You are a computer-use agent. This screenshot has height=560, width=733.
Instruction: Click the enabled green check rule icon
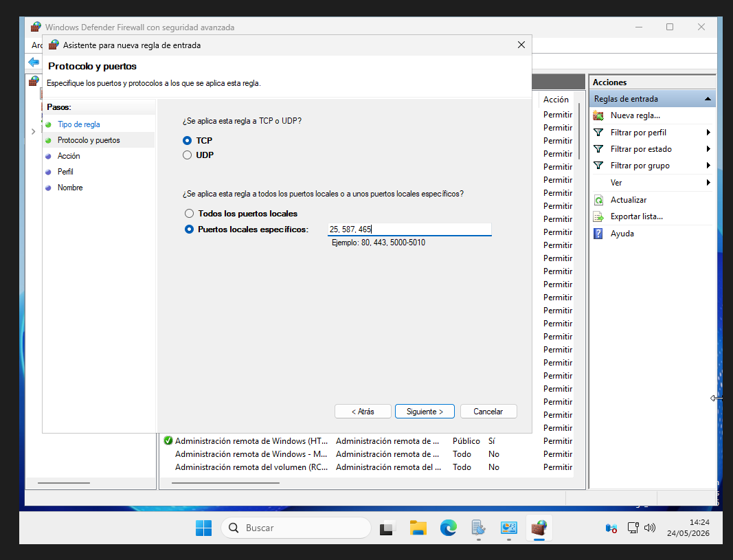tap(168, 441)
